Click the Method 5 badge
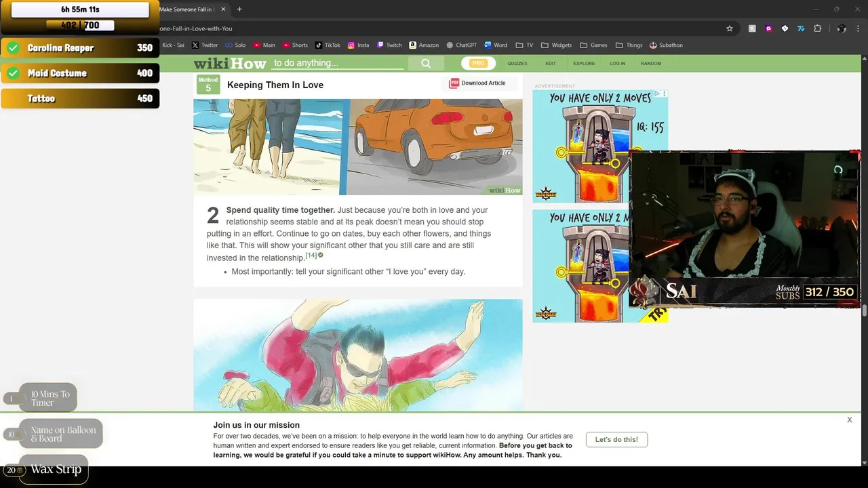The width and height of the screenshot is (868, 488). 208,85
